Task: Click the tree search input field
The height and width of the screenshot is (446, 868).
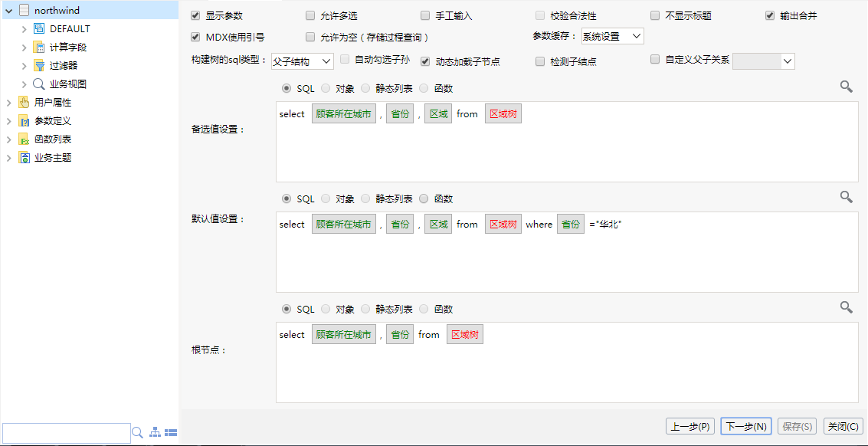Action: (x=67, y=433)
